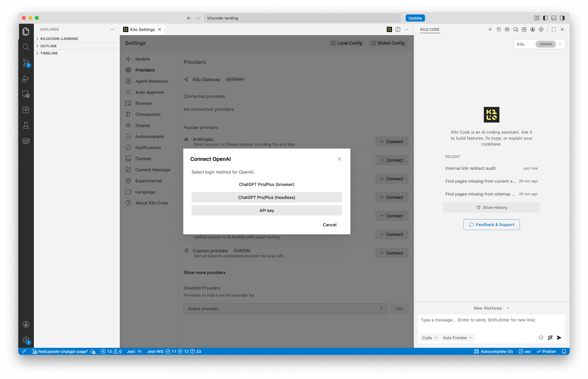The height and width of the screenshot is (379, 588).
Task: Open the agents people icon in Kilo panel
Action: click(507, 29)
